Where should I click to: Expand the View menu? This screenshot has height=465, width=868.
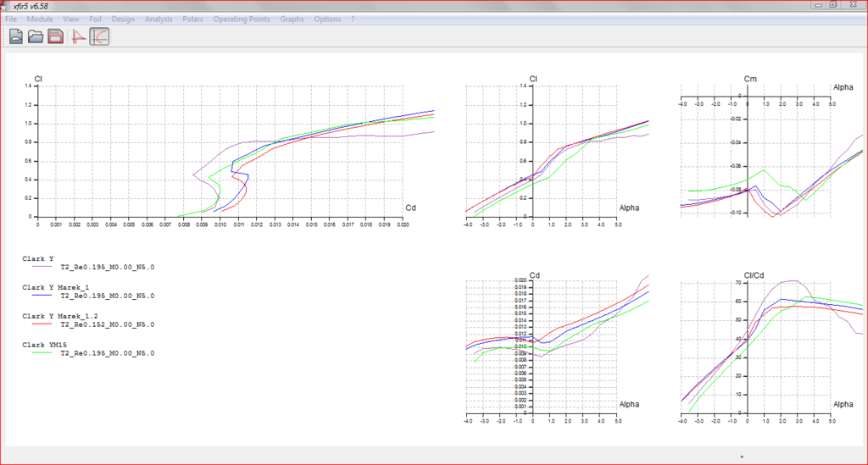click(x=71, y=19)
